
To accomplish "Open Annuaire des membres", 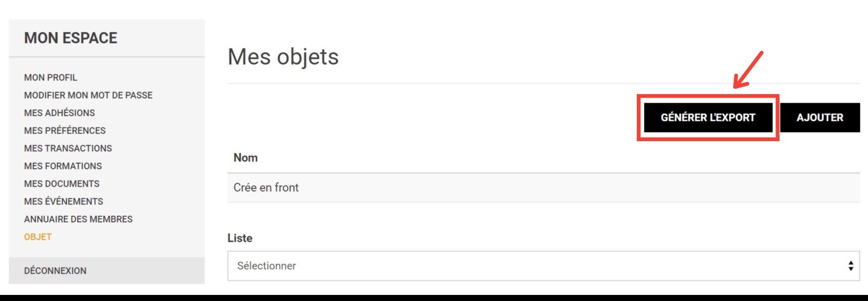I will 78,219.
